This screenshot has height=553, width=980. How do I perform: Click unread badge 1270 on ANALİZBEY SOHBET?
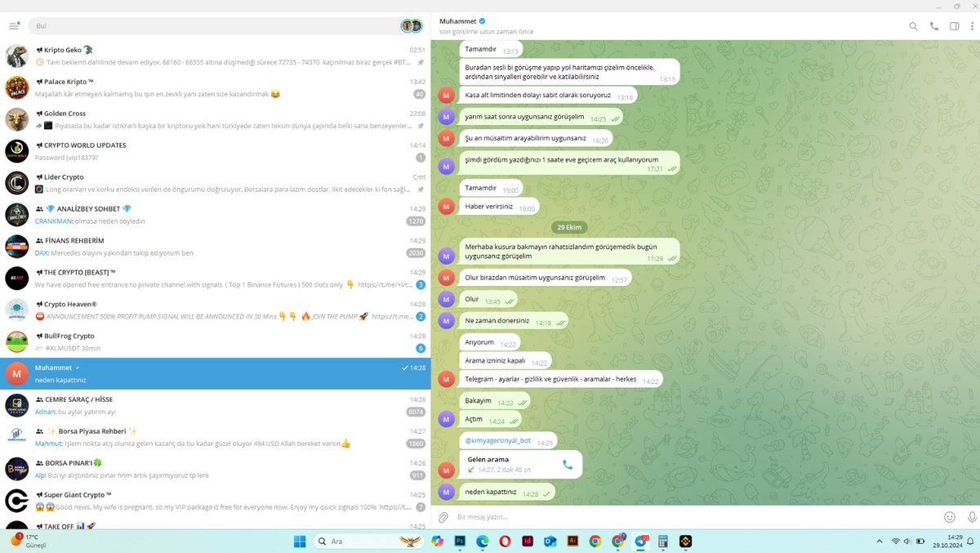click(416, 221)
